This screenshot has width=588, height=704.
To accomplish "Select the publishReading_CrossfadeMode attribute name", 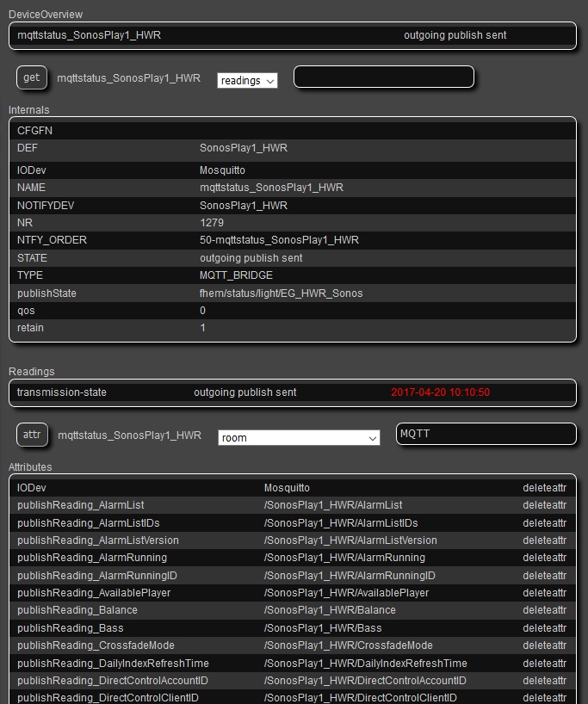I will coord(85,645).
